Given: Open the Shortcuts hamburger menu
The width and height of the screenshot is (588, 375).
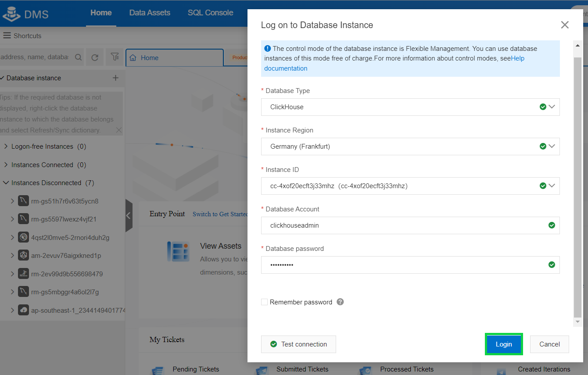Looking at the screenshot, I should pyautogui.click(x=7, y=36).
